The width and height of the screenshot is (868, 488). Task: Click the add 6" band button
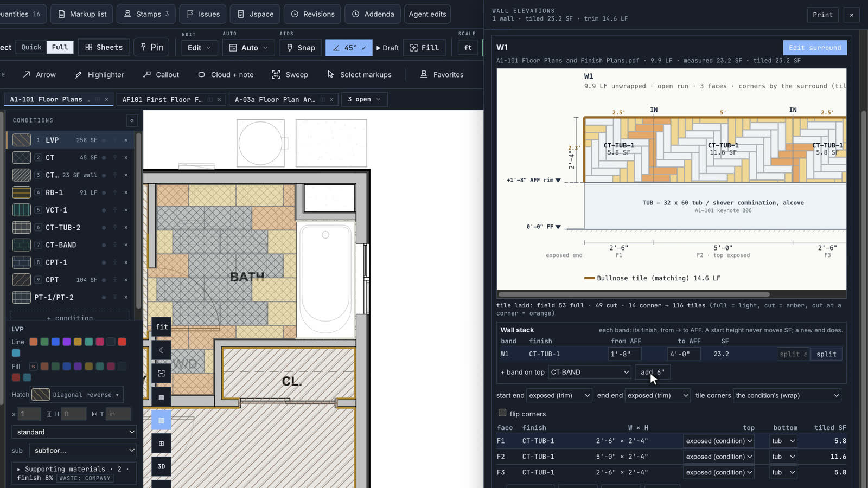(x=653, y=372)
